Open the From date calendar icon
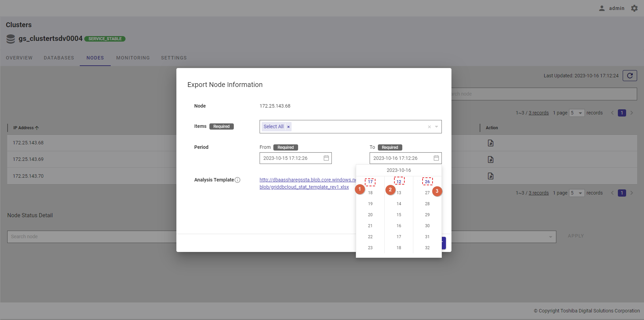The image size is (644, 320). tap(326, 158)
